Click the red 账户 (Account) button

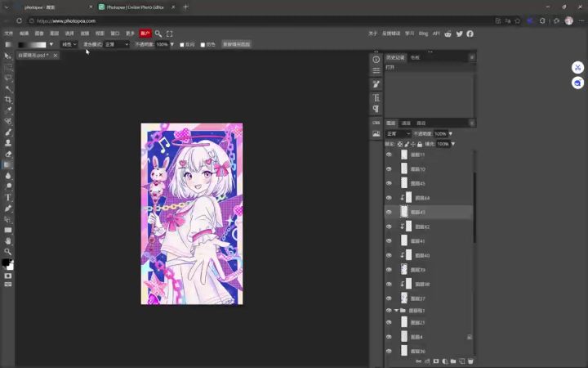[145, 34]
